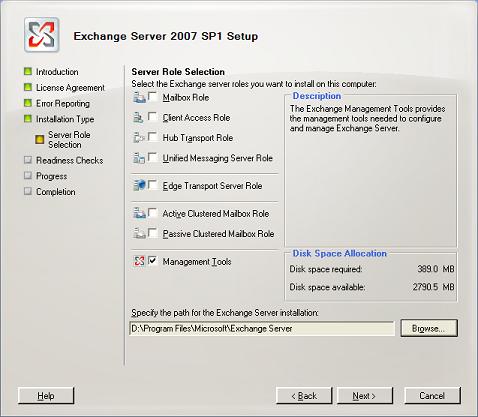Viewport: 478px width, 417px height.
Task: Proceed with the Next button
Action: click(365, 396)
